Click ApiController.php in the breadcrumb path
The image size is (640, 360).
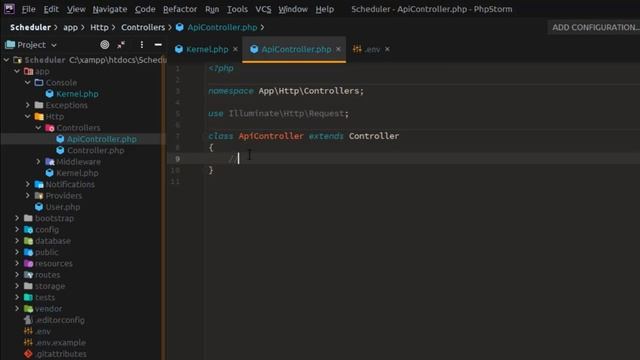click(x=222, y=27)
